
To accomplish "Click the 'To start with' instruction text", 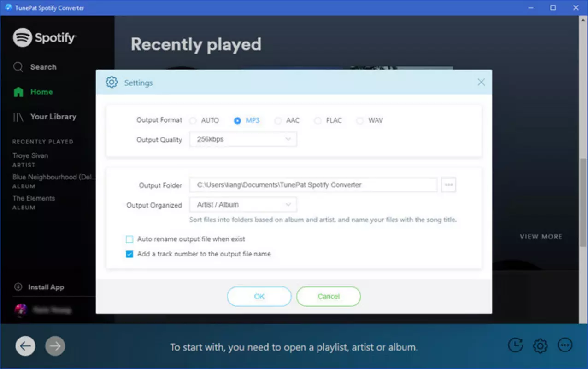I will (x=294, y=347).
